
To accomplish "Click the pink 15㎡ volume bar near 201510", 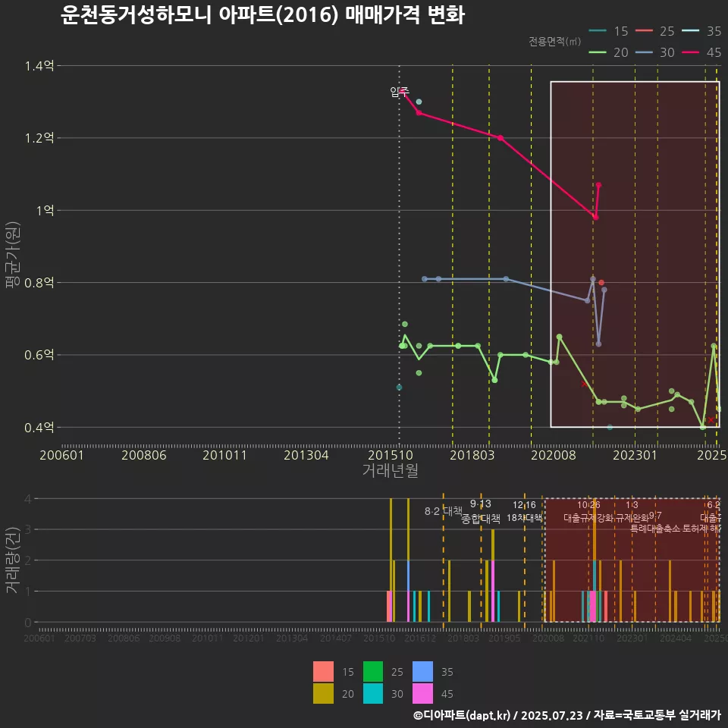I will [389, 607].
